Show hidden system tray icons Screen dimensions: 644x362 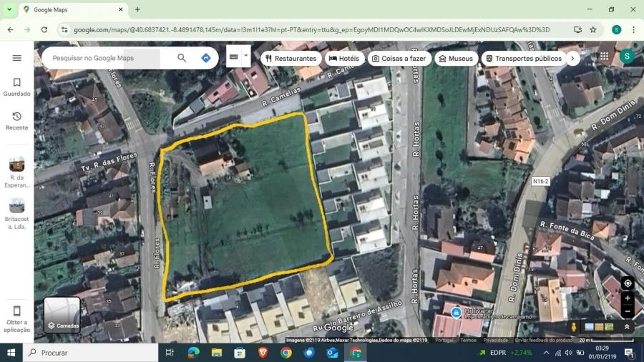[546, 353]
